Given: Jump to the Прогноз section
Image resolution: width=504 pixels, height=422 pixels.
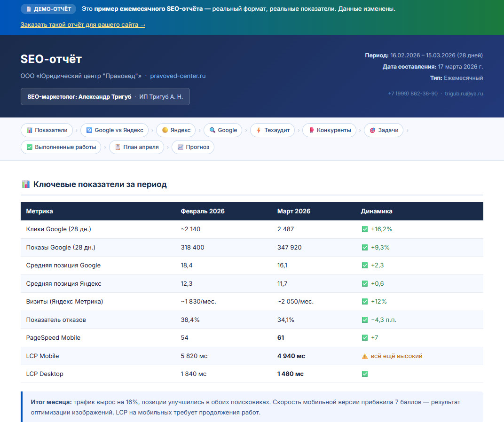Looking at the screenshot, I should pyautogui.click(x=193, y=147).
